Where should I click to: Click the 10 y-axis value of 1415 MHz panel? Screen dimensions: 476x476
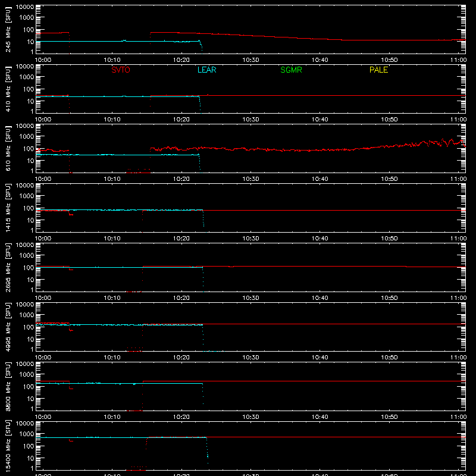pyautogui.click(x=30, y=220)
